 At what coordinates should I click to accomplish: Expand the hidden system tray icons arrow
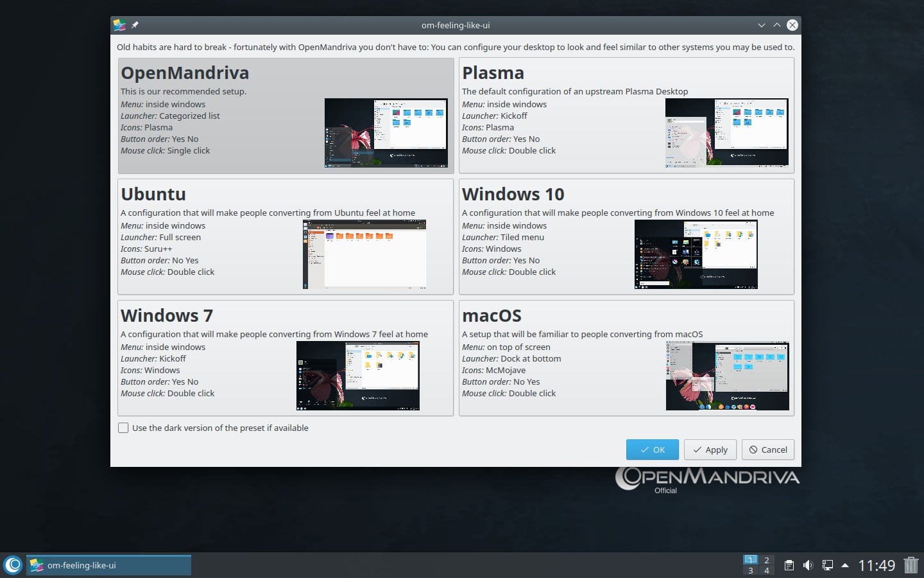click(x=844, y=566)
